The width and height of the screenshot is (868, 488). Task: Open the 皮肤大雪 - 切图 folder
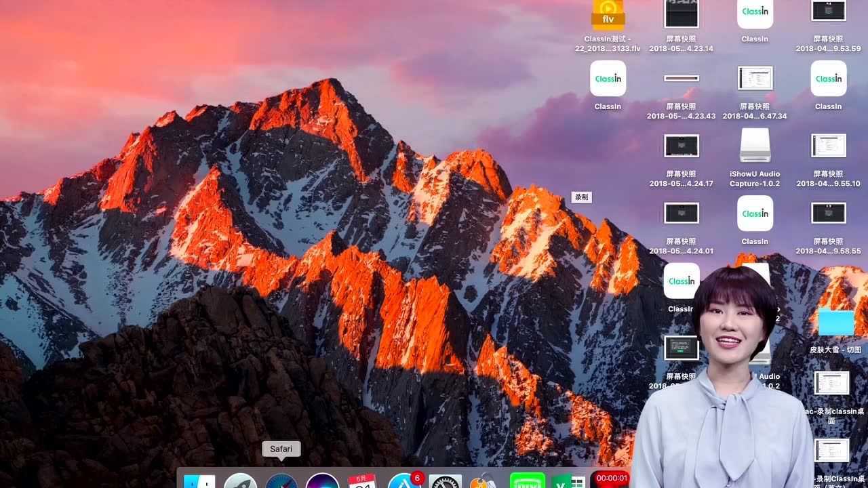(x=836, y=323)
